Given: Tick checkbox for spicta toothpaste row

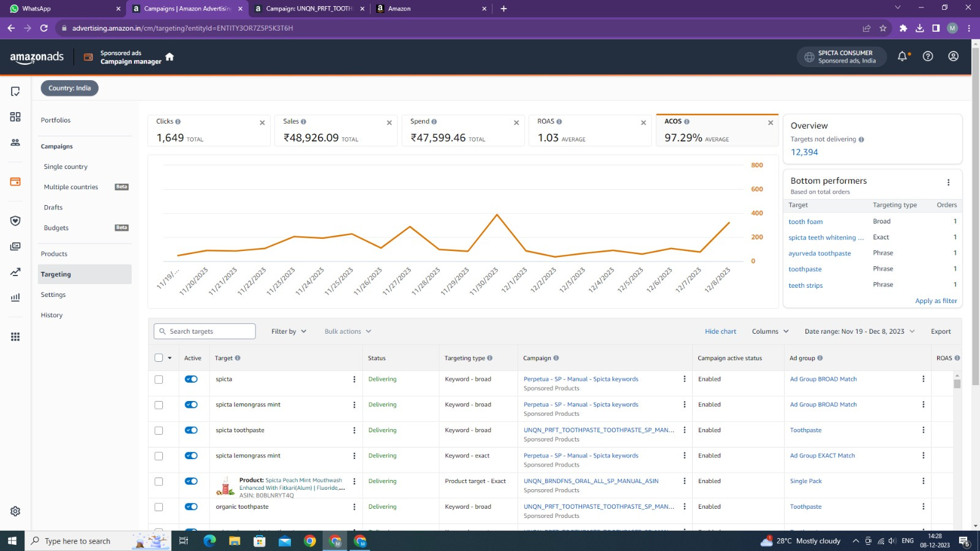Looking at the screenshot, I should pos(159,430).
